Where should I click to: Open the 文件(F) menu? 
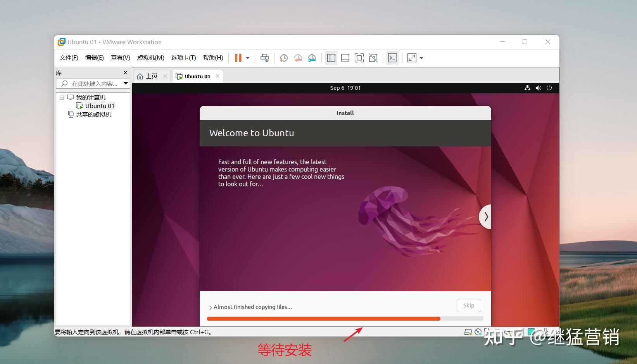[x=69, y=58]
